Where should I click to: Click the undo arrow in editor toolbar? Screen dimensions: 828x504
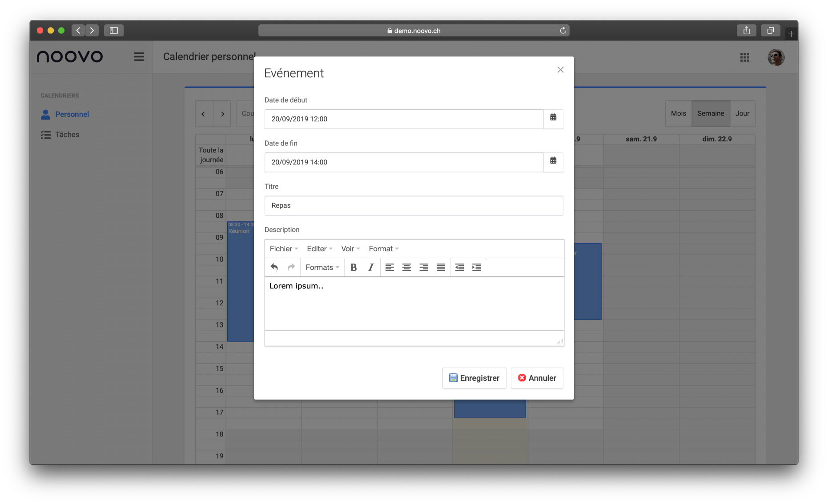pyautogui.click(x=274, y=267)
